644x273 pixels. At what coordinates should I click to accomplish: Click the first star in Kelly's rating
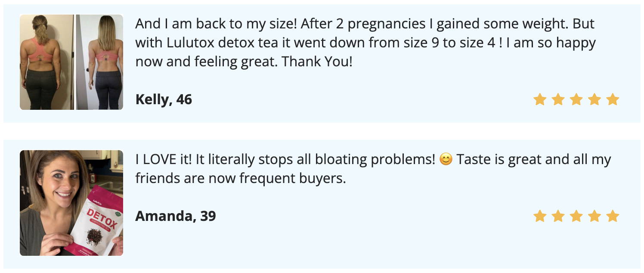click(539, 100)
